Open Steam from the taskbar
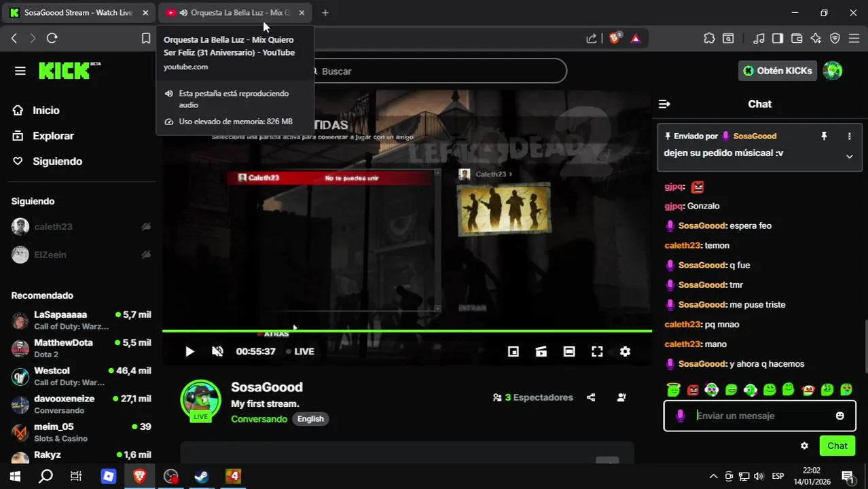 202,476
